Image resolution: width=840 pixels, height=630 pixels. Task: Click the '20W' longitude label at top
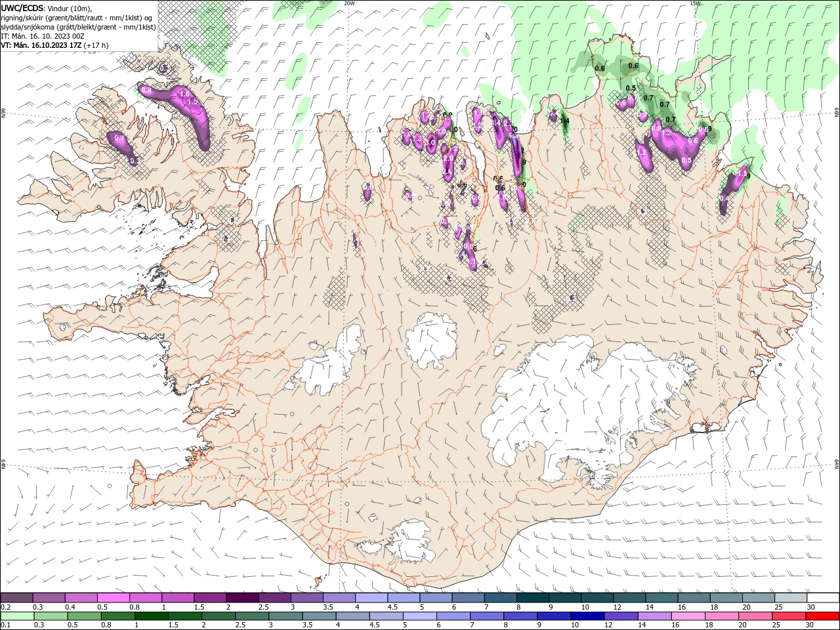(x=349, y=3)
